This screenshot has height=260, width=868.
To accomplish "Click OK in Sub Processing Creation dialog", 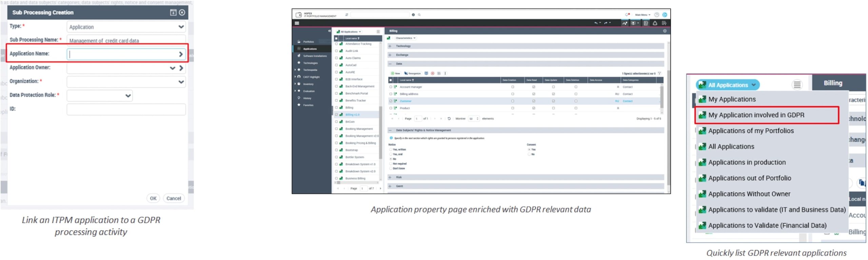I will pyautogui.click(x=153, y=198).
